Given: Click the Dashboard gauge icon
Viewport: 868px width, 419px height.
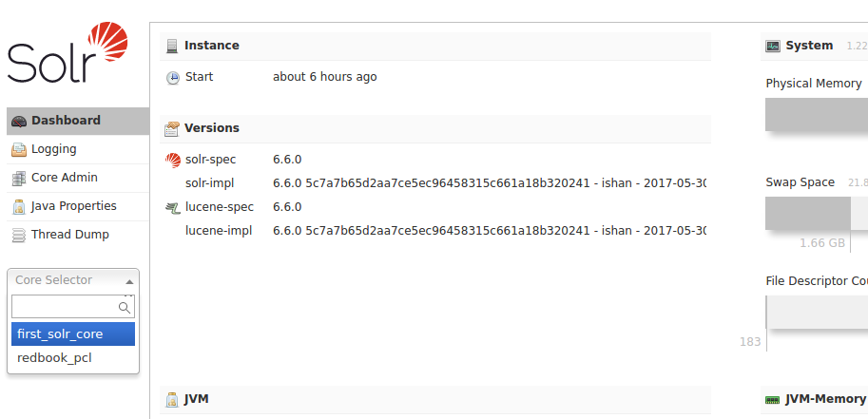Looking at the screenshot, I should (19, 122).
